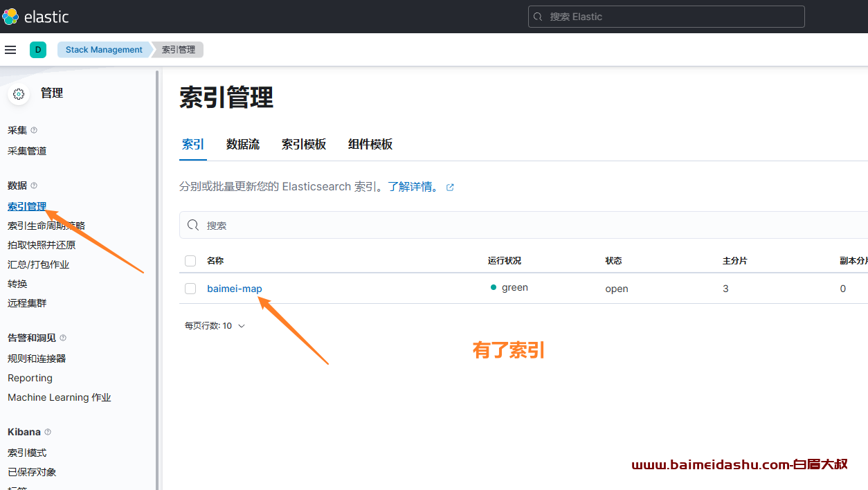The width and height of the screenshot is (868, 490).
Task: Open 采集管道 in the sidebar
Action: coord(27,151)
